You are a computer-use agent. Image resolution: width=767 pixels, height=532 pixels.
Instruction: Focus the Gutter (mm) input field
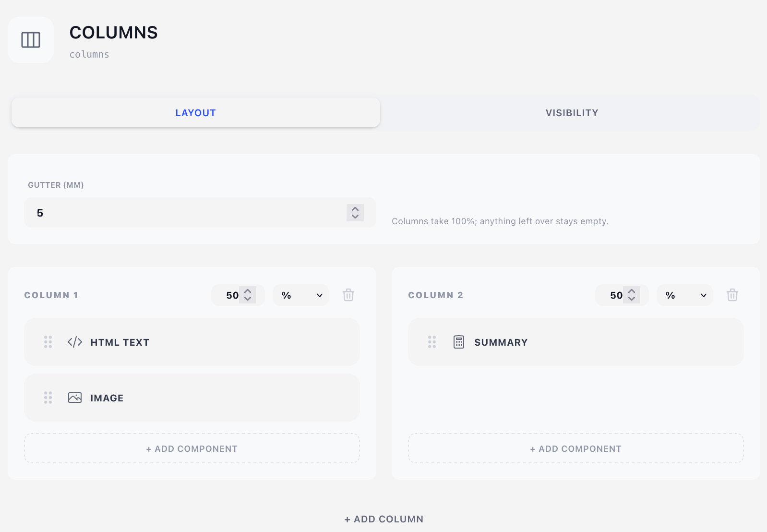pos(200,212)
